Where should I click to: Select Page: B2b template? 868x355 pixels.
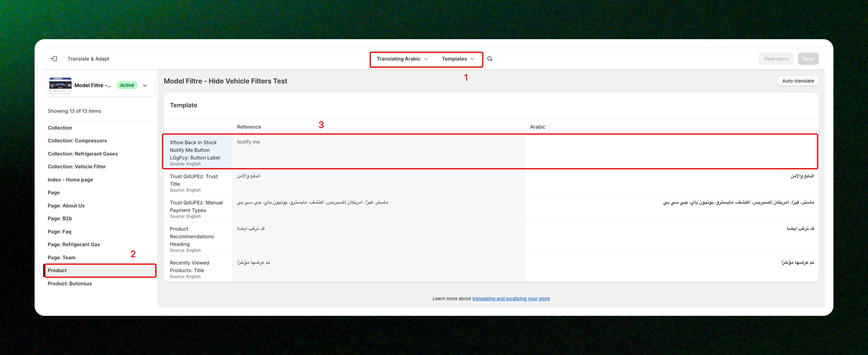point(100,219)
